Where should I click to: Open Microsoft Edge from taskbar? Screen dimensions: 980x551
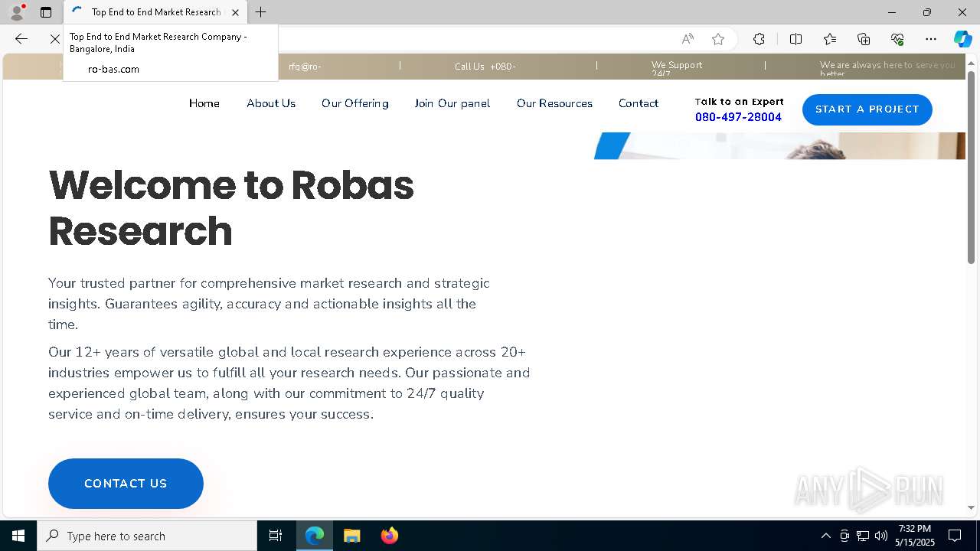pyautogui.click(x=315, y=536)
